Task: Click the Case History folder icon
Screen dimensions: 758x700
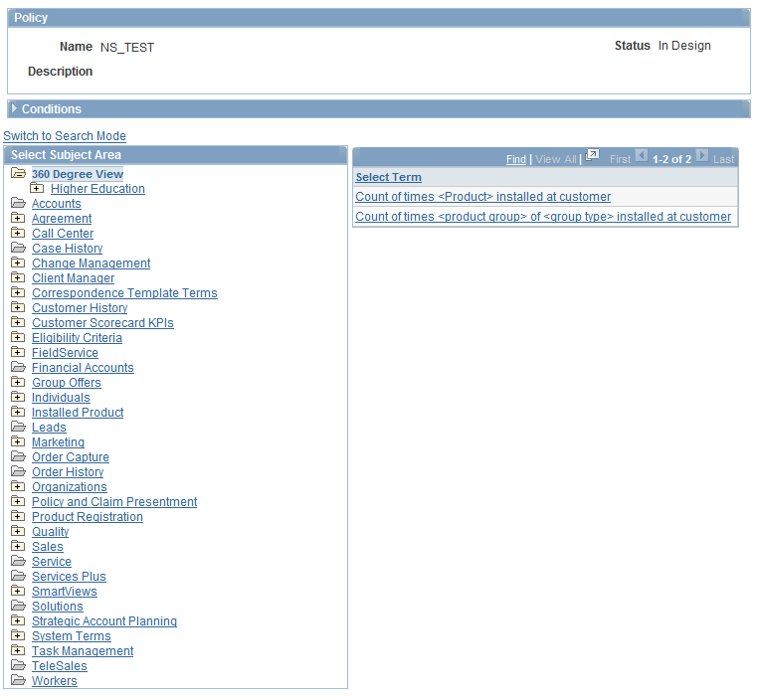Action: click(x=18, y=248)
